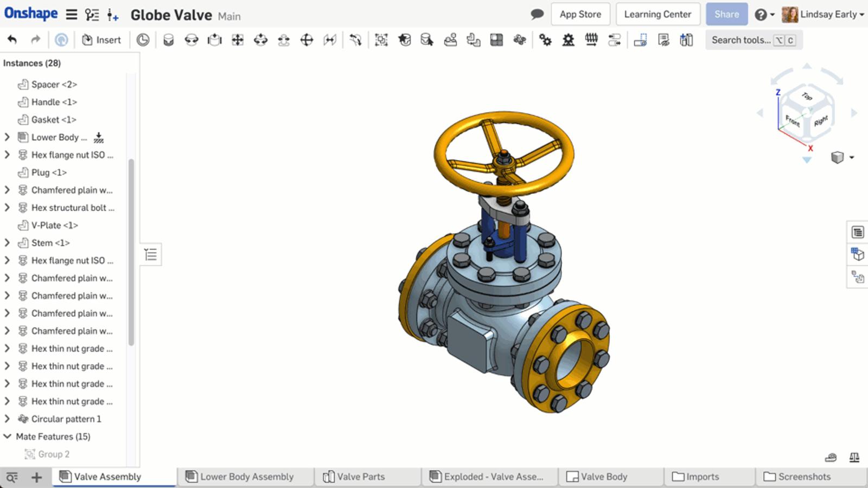Click the Undo arrow in toolbar
This screenshot has height=488, width=868.
12,40
